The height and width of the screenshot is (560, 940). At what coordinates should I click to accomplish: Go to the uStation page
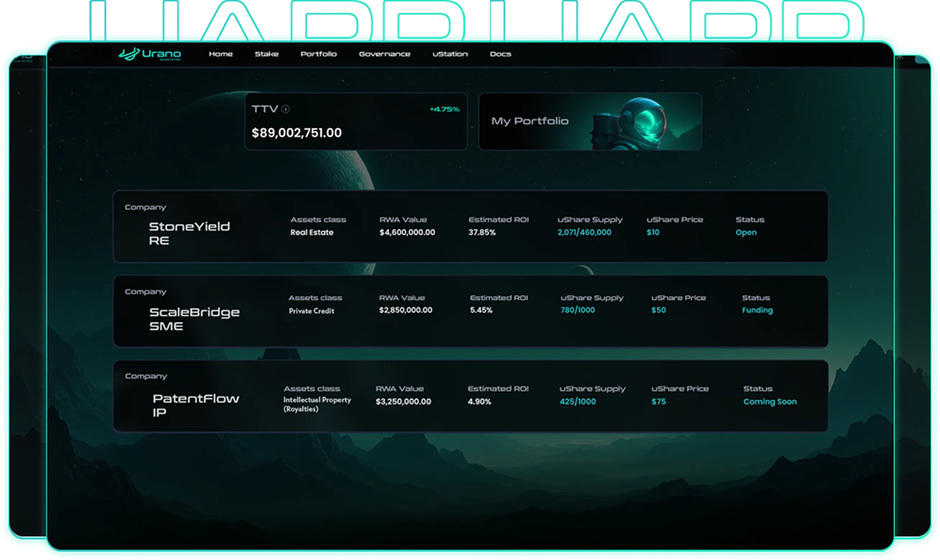click(451, 54)
